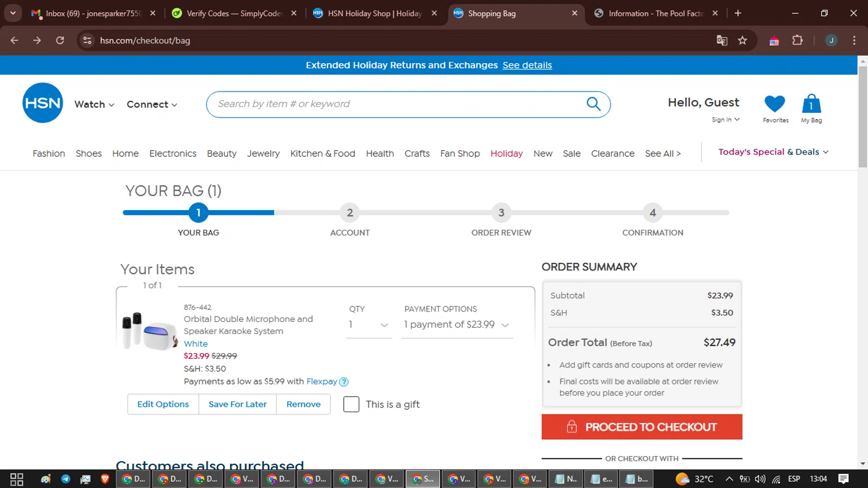The width and height of the screenshot is (868, 488).
Task: Open See All categories
Action: pyautogui.click(x=663, y=153)
